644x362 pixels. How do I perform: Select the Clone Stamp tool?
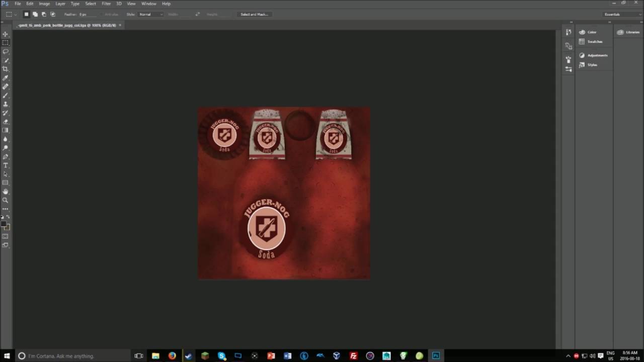click(x=6, y=104)
